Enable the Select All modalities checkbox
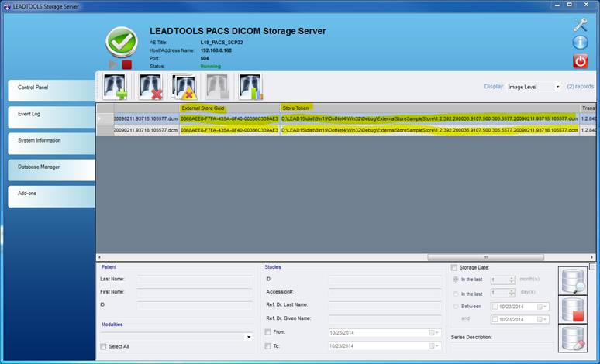The height and width of the screenshot is (364, 600). click(x=103, y=346)
